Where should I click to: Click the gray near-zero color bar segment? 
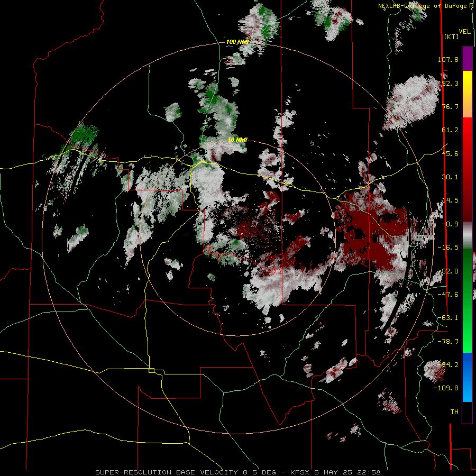coord(467,235)
